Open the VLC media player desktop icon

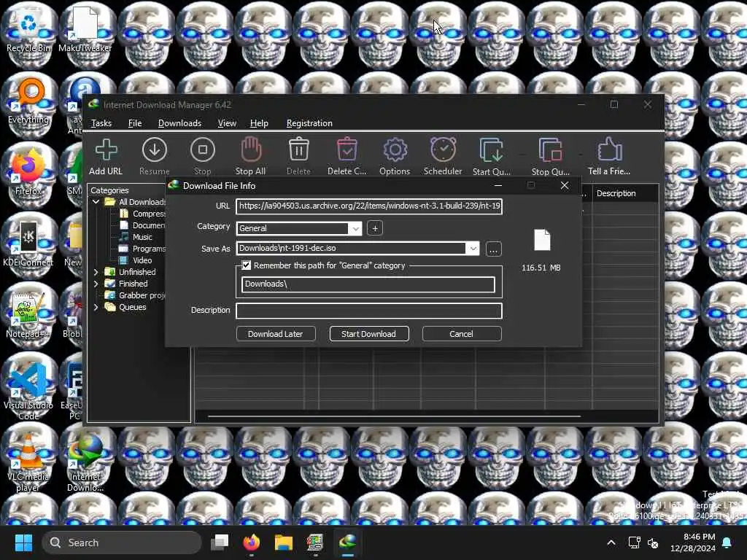click(28, 462)
